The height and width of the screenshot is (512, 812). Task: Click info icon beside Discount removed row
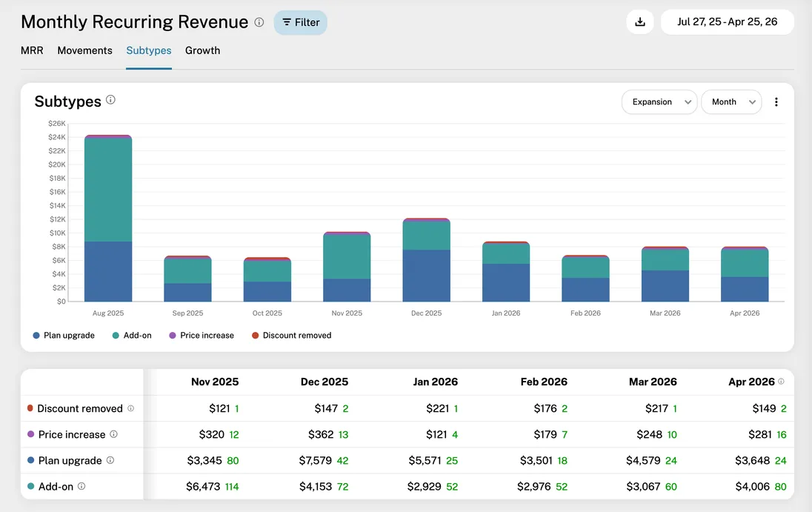pyautogui.click(x=130, y=408)
